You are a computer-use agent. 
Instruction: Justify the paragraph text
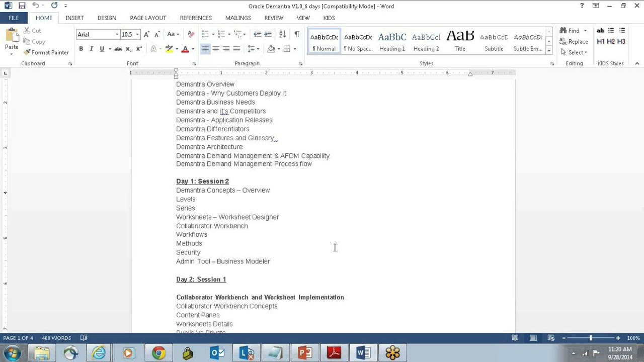pyautogui.click(x=236, y=49)
